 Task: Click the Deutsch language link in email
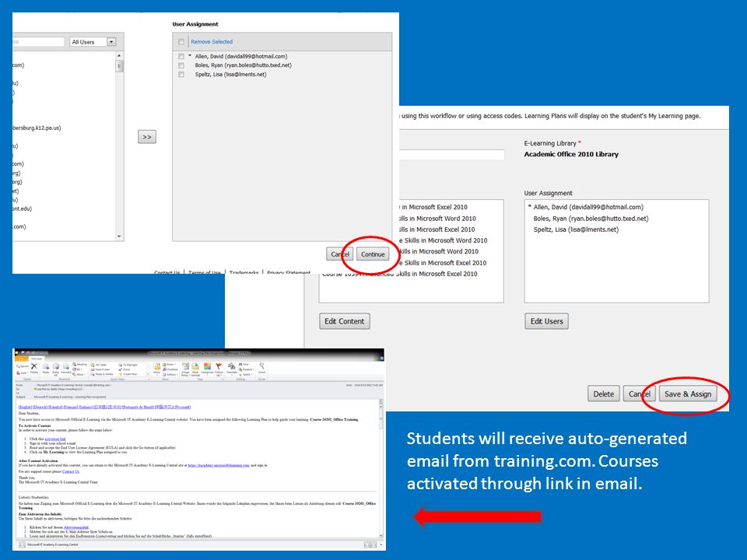(40, 407)
